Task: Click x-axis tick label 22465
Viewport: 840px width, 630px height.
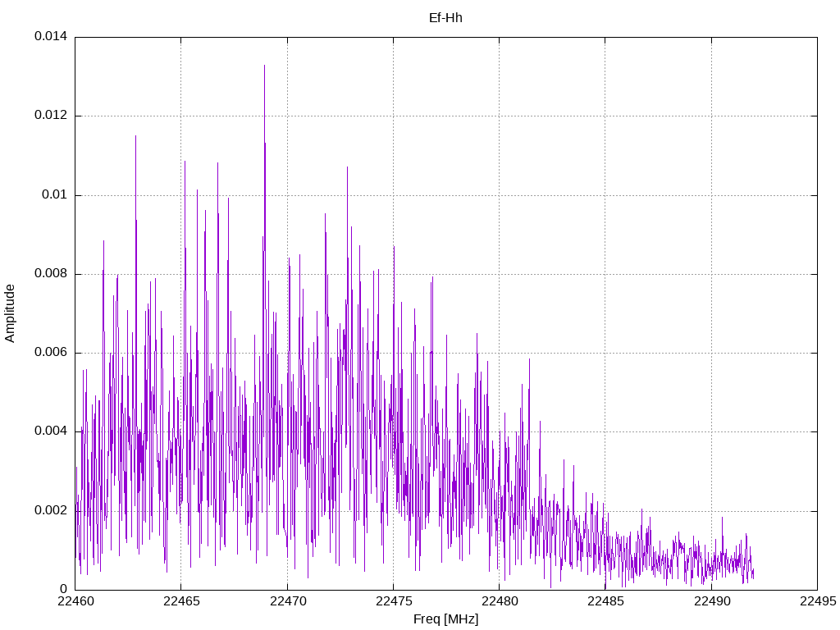Action: click(181, 601)
